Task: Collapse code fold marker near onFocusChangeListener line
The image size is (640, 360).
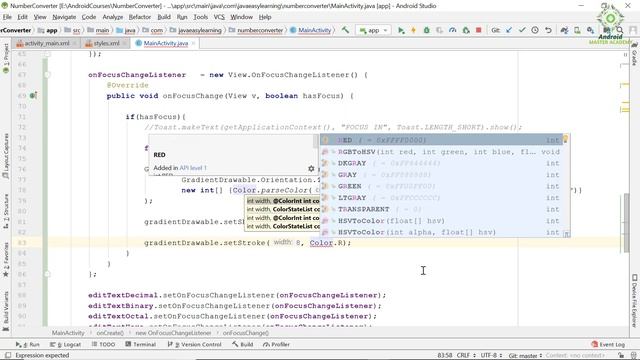Action: [47, 75]
